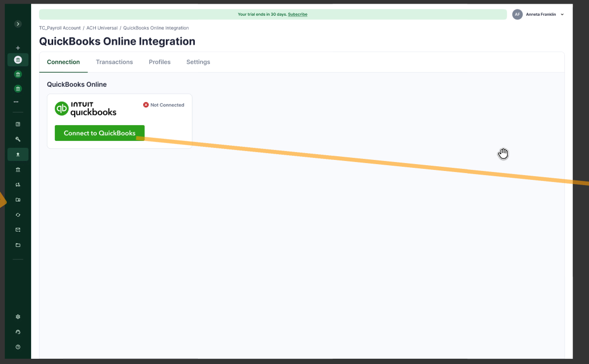Navigate to ACH Universal breadcrumb

coord(102,28)
